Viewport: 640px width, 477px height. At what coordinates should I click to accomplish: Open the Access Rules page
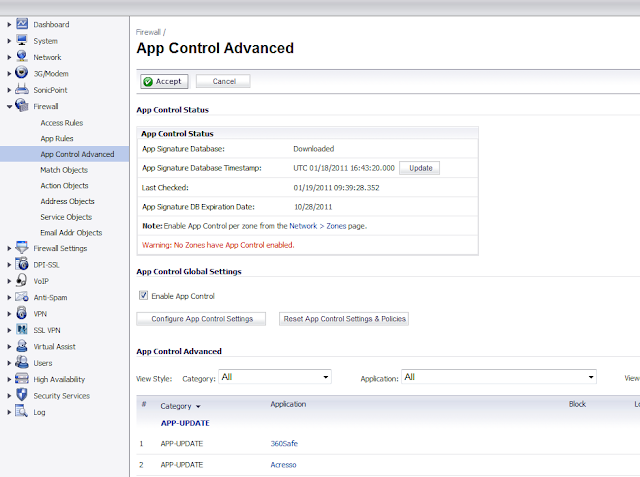tap(62, 123)
